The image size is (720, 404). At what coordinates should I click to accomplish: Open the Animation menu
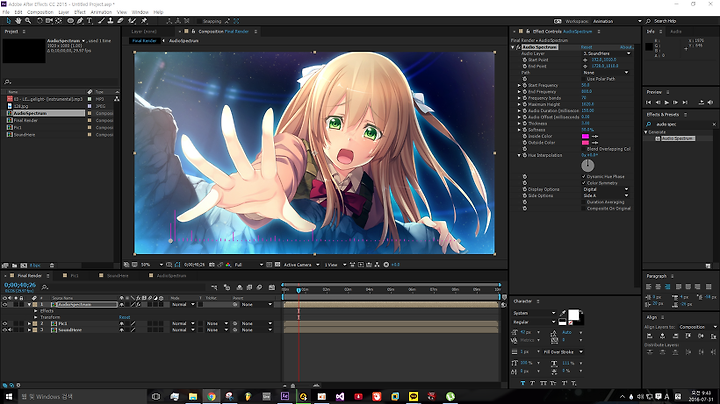click(x=101, y=12)
